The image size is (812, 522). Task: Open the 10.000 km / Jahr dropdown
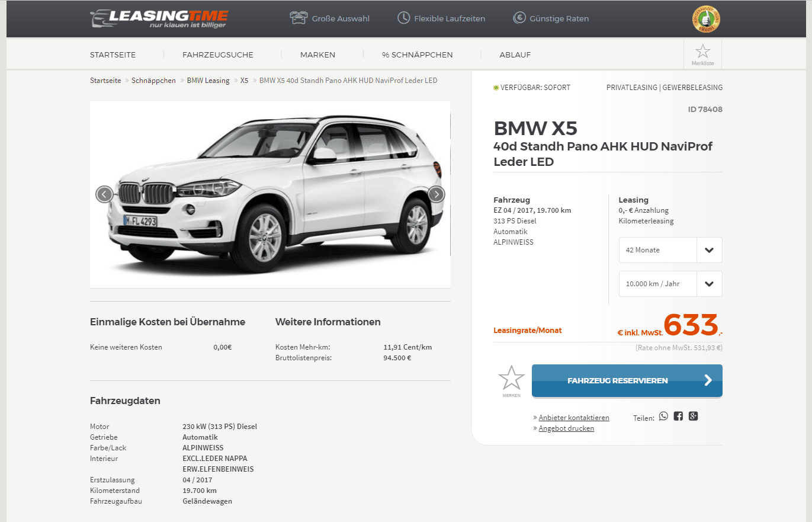(x=670, y=284)
